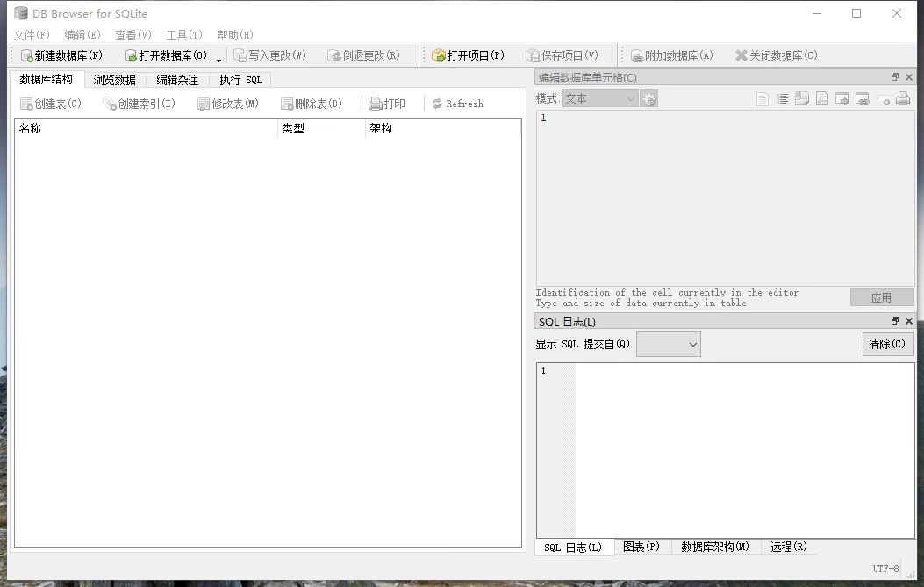The height and width of the screenshot is (587, 924).
Task: Click 写入更改 toolbar button
Action: coord(270,55)
